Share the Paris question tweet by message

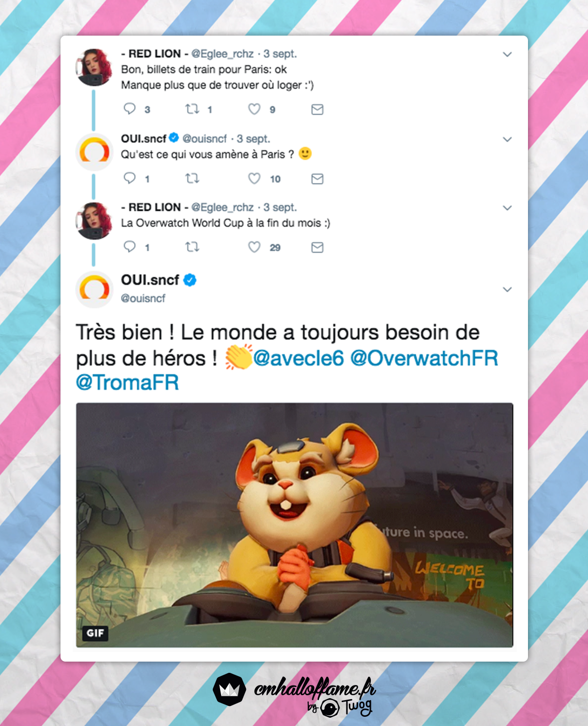click(317, 179)
